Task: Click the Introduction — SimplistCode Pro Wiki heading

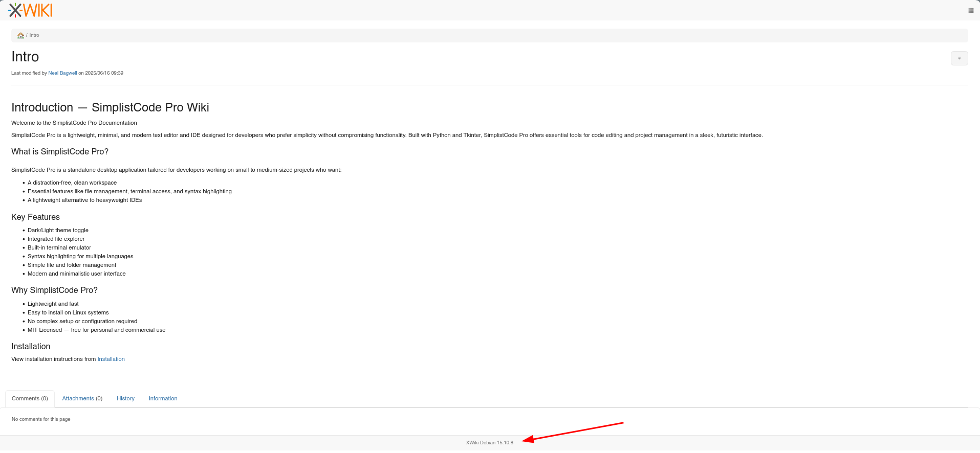Action: 110,107
